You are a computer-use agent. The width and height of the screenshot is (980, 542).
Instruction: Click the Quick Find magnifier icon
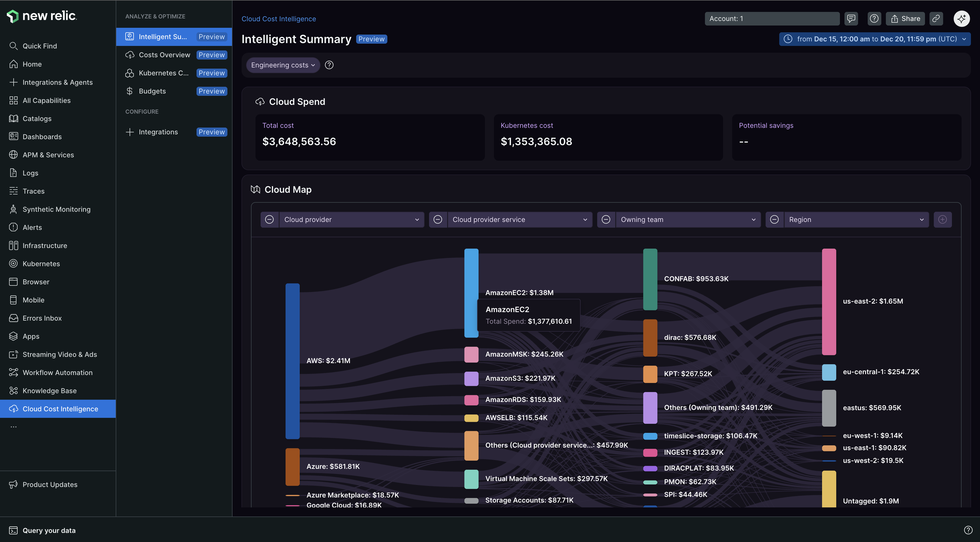click(13, 46)
